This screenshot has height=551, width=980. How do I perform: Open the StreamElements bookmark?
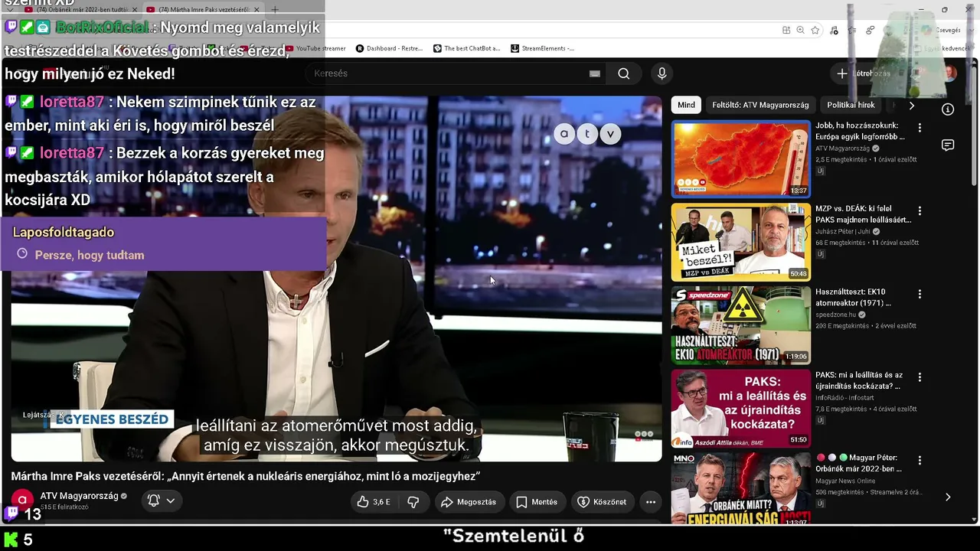tap(542, 48)
